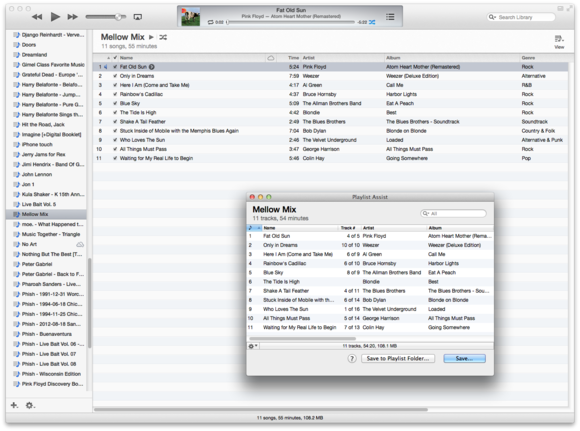This screenshot has height=431, width=580.
Task: Open the Up Next list icon
Action: pyautogui.click(x=390, y=17)
